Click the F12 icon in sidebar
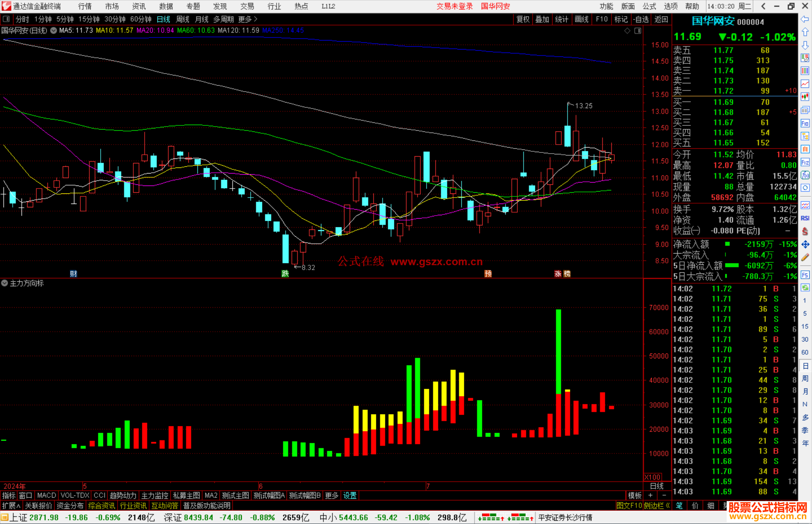 pos(805,162)
